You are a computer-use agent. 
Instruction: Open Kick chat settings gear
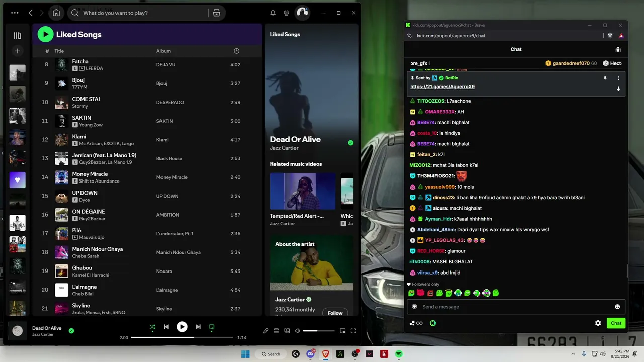pyautogui.click(x=598, y=323)
